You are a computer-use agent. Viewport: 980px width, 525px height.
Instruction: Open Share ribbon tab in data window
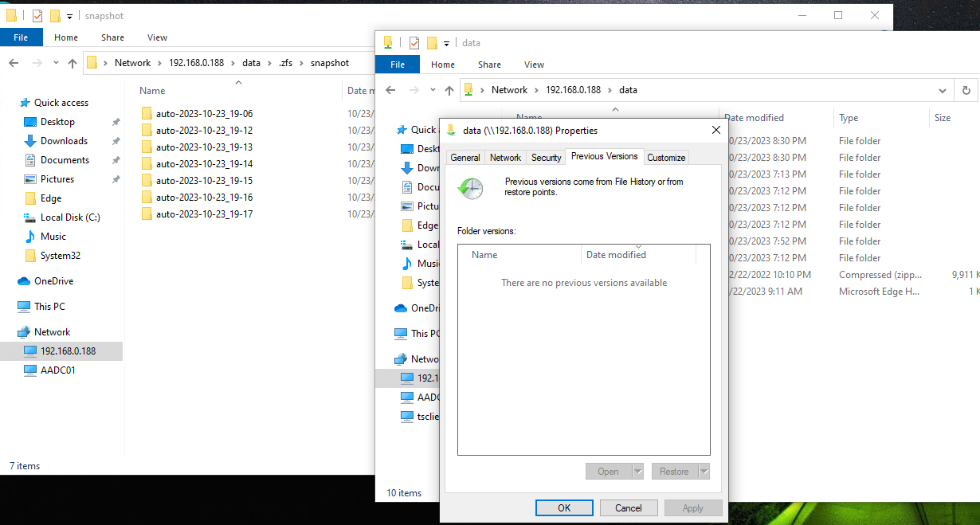click(489, 65)
